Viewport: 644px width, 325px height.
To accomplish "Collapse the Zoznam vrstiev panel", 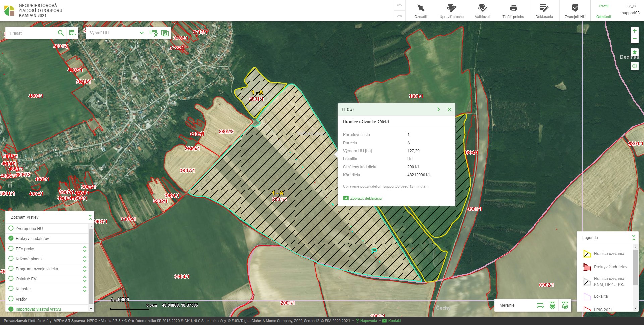I will point(90,217).
